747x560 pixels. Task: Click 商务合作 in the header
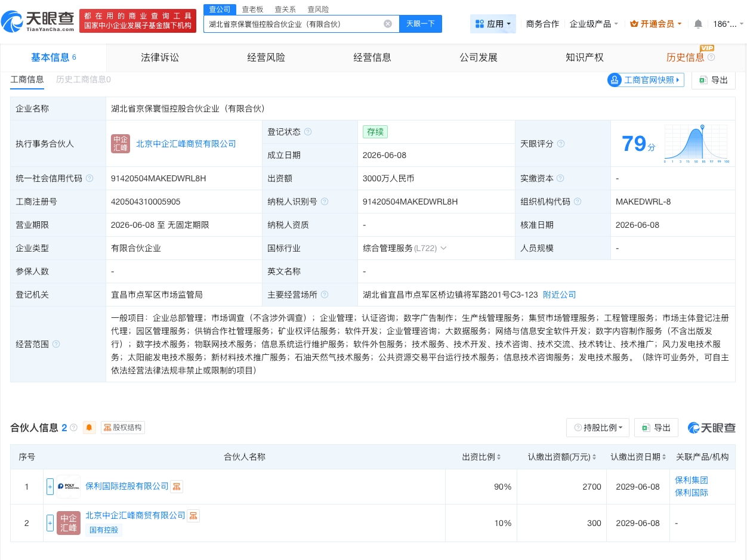click(x=542, y=24)
